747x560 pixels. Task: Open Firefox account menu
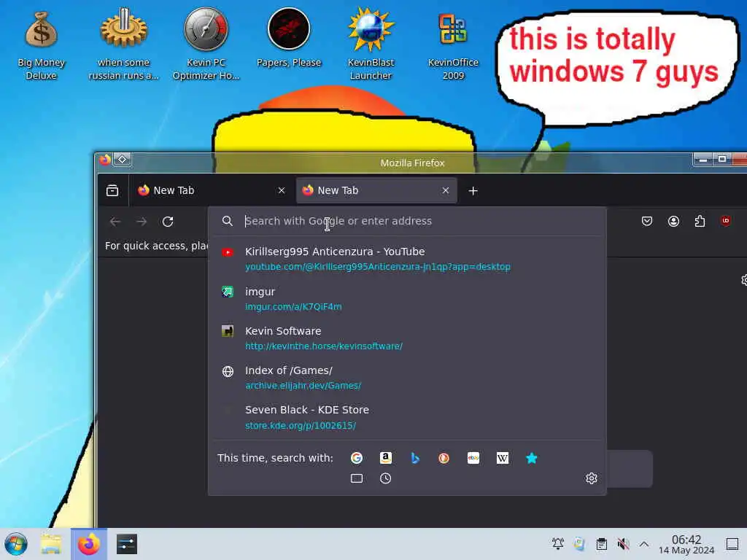point(673,221)
